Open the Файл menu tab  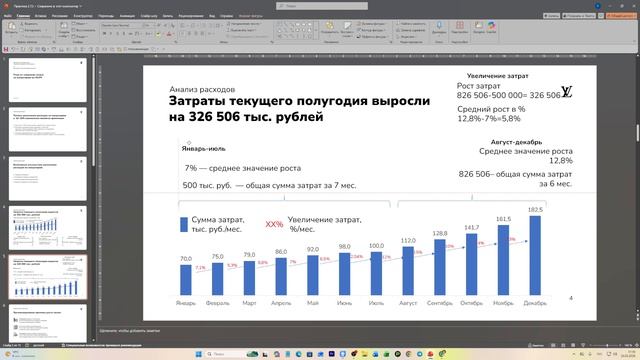7,16
